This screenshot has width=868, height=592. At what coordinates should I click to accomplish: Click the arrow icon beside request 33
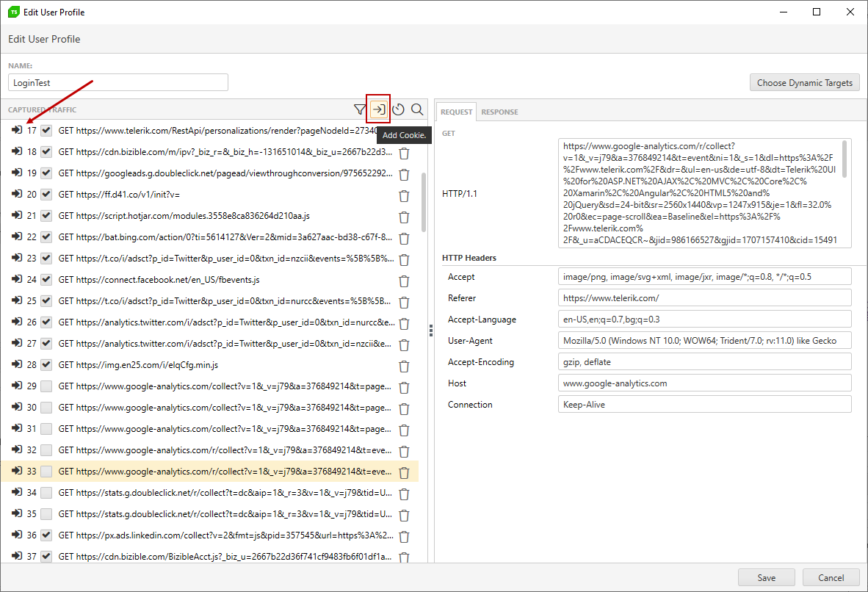[17, 471]
